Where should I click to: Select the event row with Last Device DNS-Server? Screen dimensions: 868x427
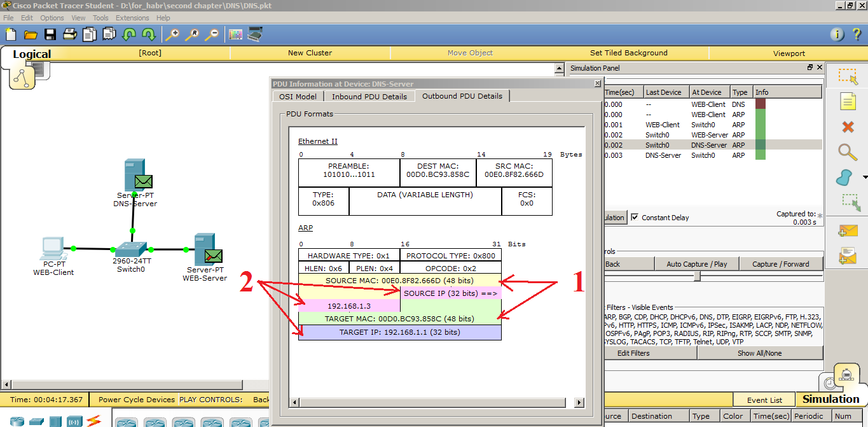(x=713, y=155)
